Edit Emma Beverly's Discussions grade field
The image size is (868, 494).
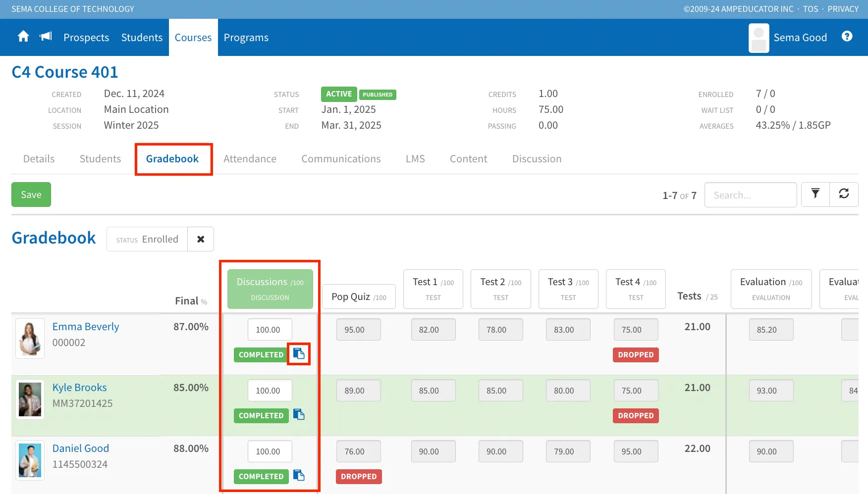point(270,330)
